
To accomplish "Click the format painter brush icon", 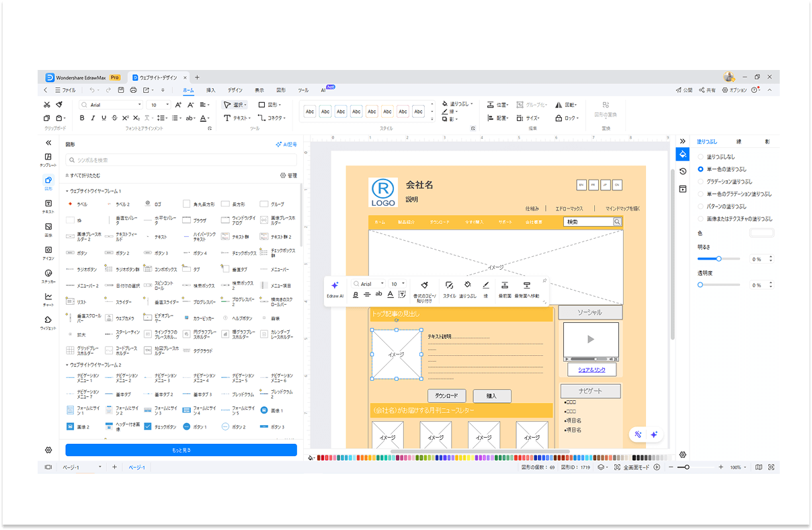I will [59, 105].
